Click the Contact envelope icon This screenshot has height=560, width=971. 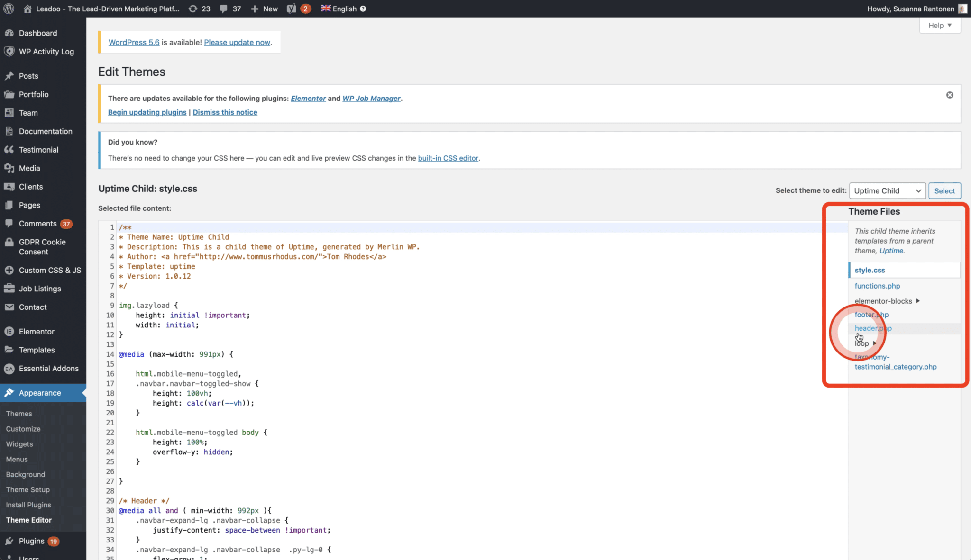point(9,307)
